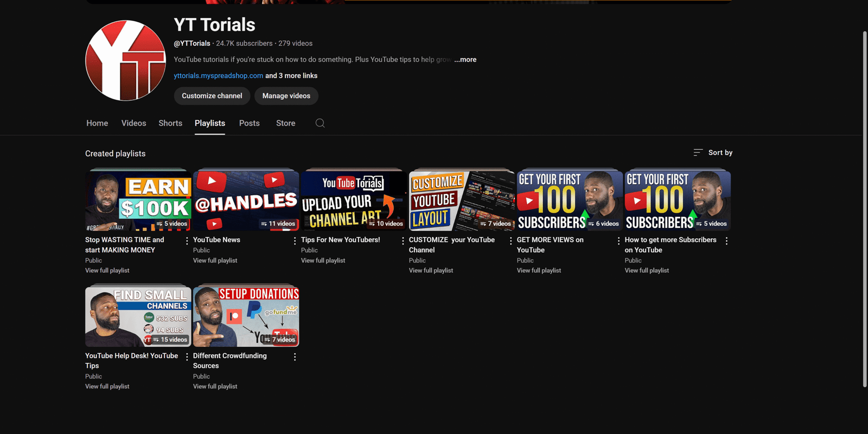Open options for Different Crowdfunding Sources playlist
This screenshot has width=868, height=434.
click(x=295, y=356)
